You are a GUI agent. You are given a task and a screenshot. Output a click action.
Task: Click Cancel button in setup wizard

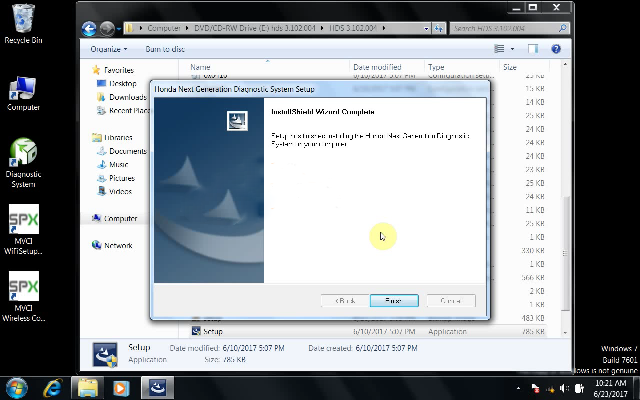451,301
